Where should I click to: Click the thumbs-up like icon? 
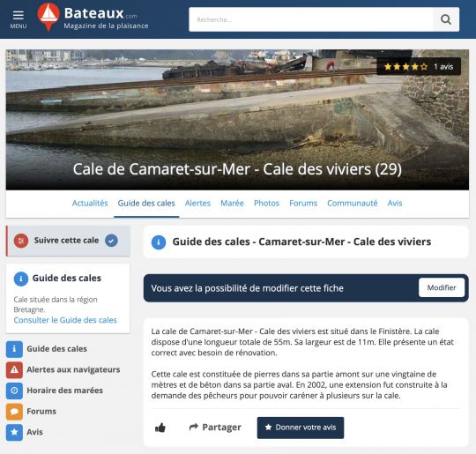point(160,428)
